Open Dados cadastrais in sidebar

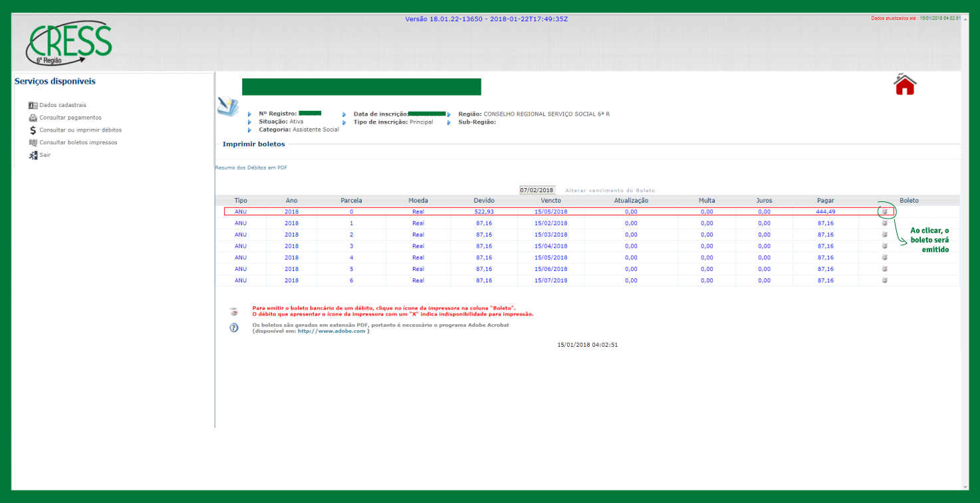(x=62, y=105)
